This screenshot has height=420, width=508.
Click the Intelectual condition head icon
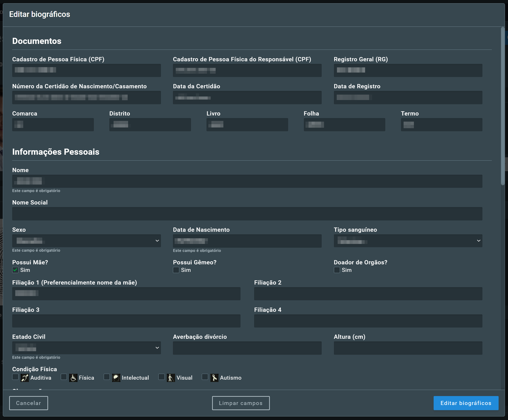pos(116,378)
